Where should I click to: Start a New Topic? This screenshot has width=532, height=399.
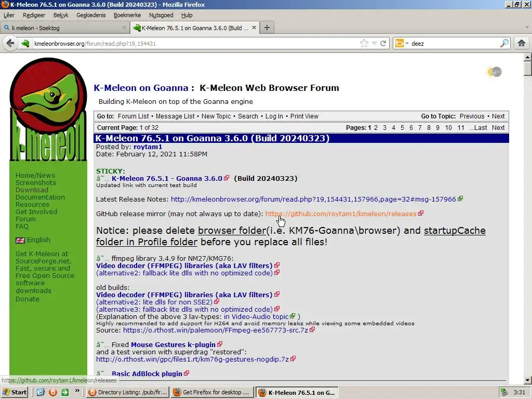click(216, 116)
